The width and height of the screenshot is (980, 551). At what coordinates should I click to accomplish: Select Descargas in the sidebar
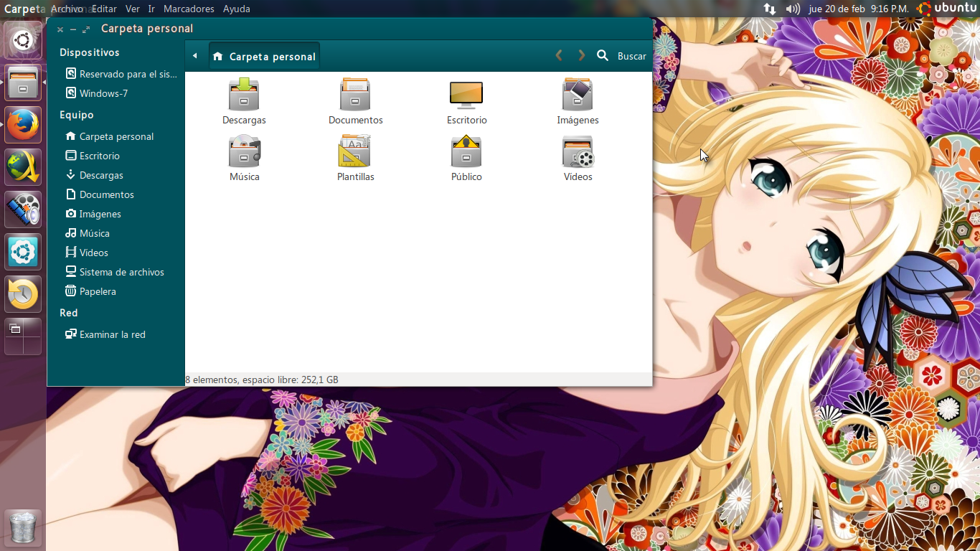(94, 175)
